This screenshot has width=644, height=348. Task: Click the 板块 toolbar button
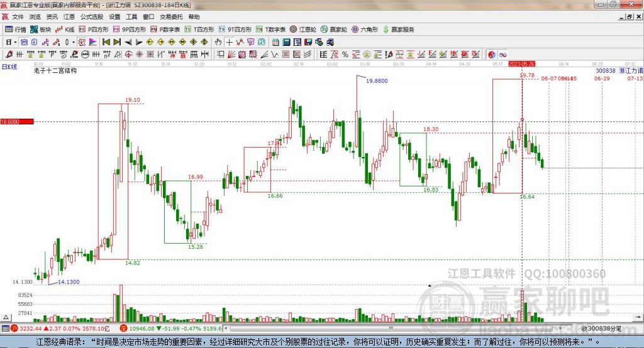coord(41,30)
